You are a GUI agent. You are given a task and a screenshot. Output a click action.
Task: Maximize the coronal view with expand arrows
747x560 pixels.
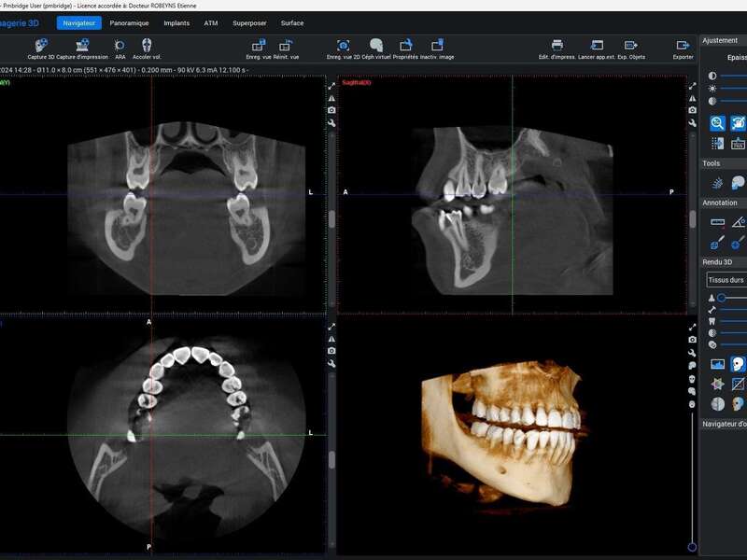coord(331,86)
